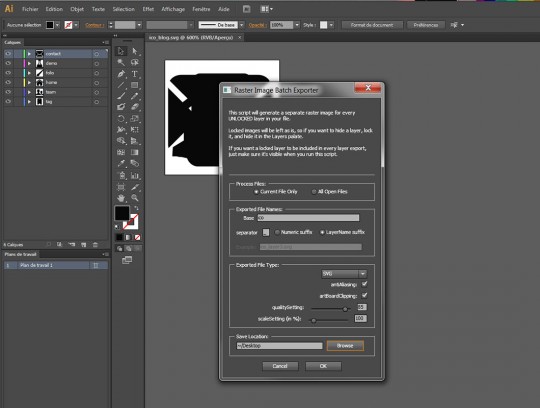Choose the Numeric suffix option
540x408 pixels.
pos(277,232)
